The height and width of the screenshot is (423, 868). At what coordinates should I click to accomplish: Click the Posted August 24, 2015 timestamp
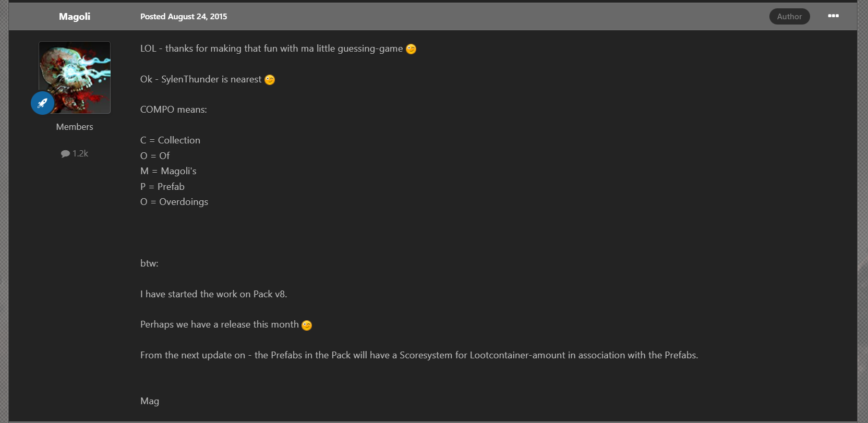tap(184, 17)
